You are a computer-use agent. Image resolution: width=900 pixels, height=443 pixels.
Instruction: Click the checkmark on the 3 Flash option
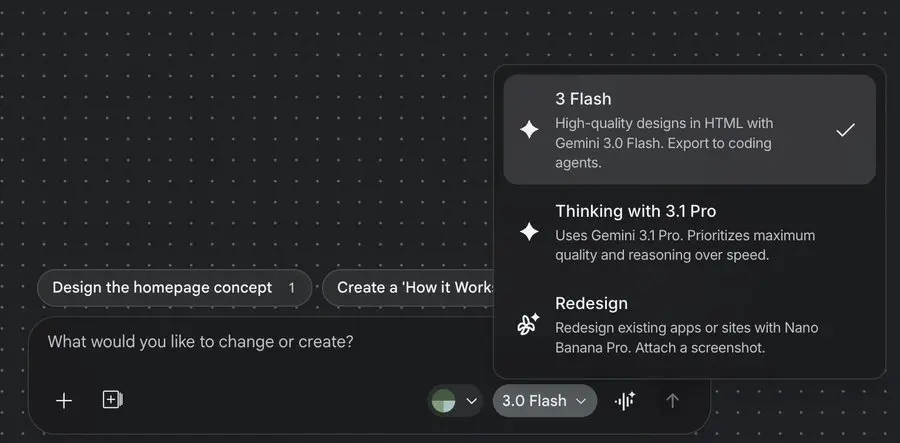coord(845,130)
